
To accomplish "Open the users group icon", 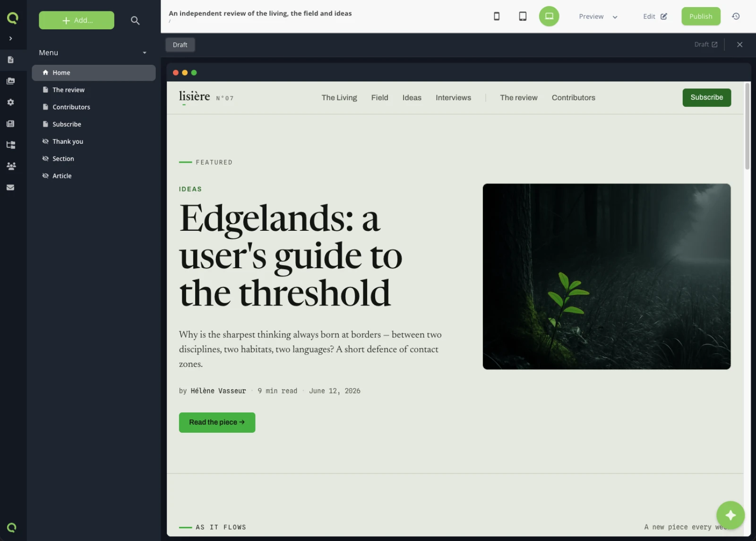I will pyautogui.click(x=11, y=166).
